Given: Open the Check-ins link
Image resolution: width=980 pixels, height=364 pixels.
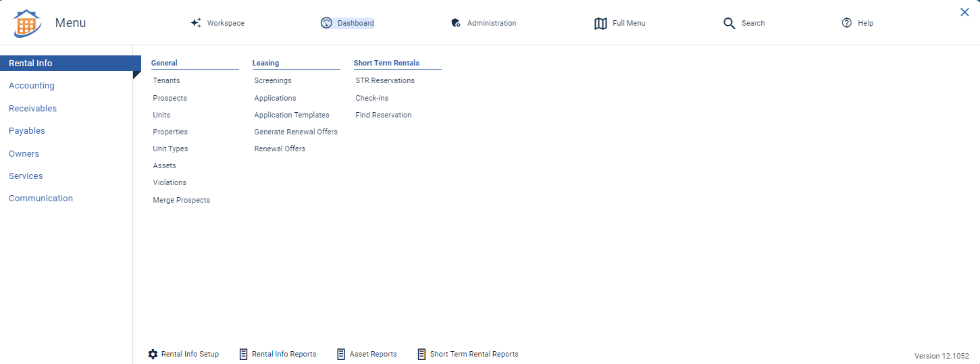Looking at the screenshot, I should tap(372, 98).
